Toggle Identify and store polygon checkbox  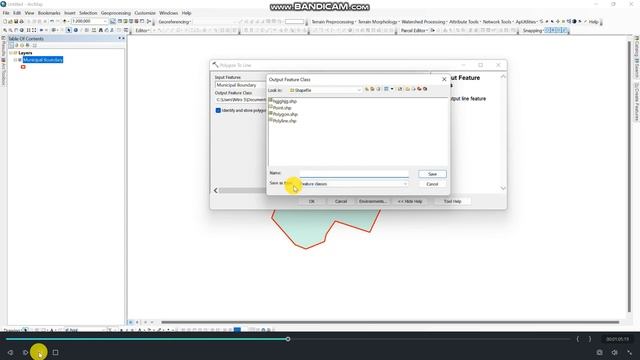pos(218,110)
